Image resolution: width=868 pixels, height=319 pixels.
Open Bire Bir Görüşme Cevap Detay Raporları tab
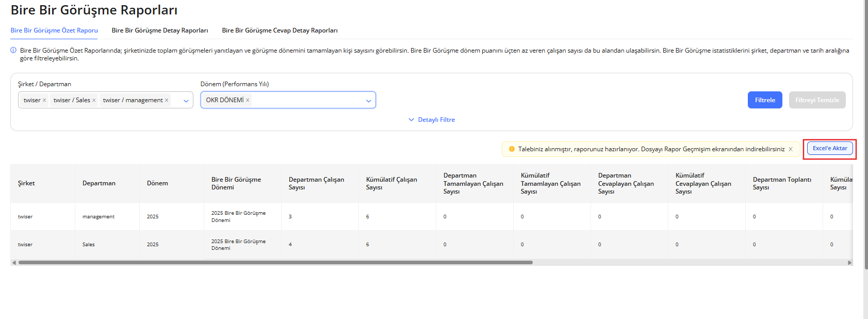[280, 30]
